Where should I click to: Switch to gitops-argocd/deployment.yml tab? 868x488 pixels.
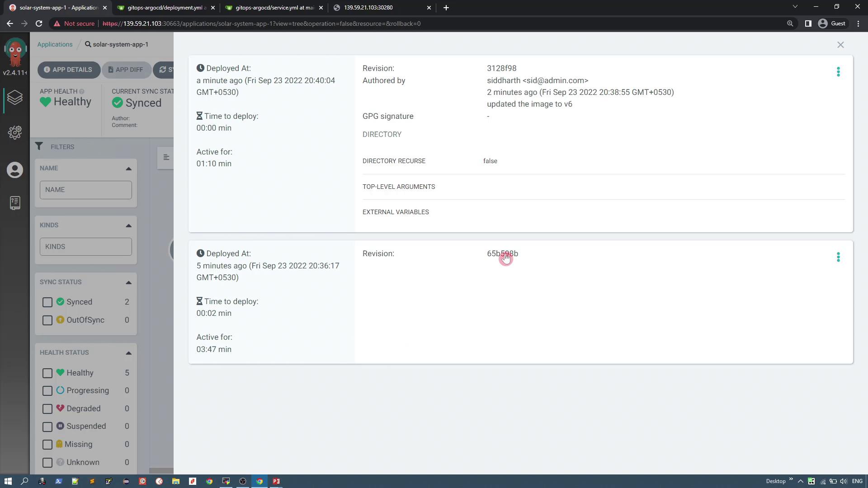coord(165,8)
